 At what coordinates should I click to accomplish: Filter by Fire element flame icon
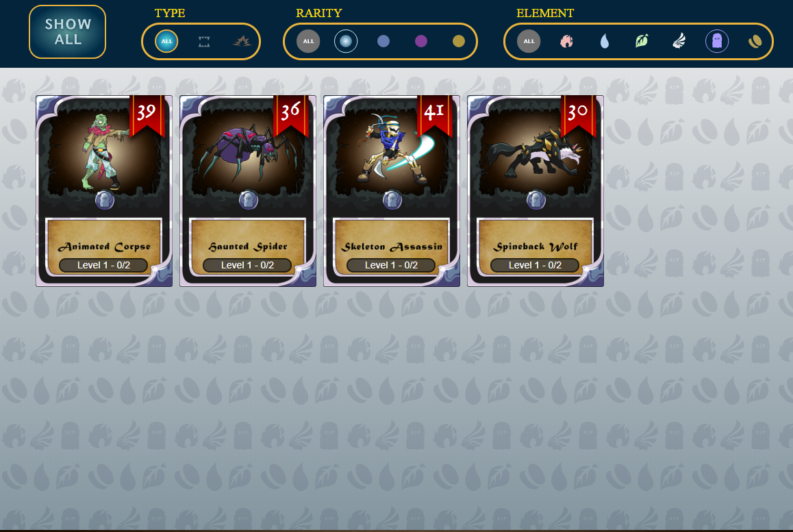tap(566, 42)
